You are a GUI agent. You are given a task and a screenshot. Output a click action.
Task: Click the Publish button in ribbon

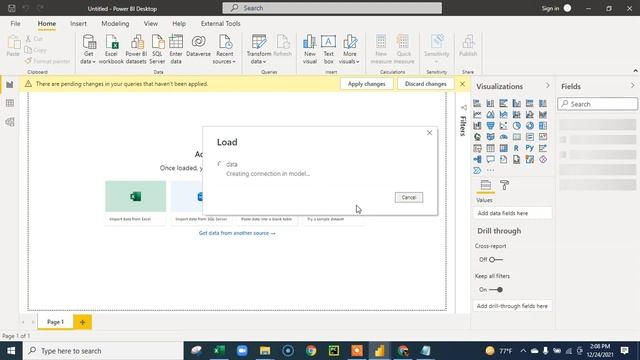[468, 46]
